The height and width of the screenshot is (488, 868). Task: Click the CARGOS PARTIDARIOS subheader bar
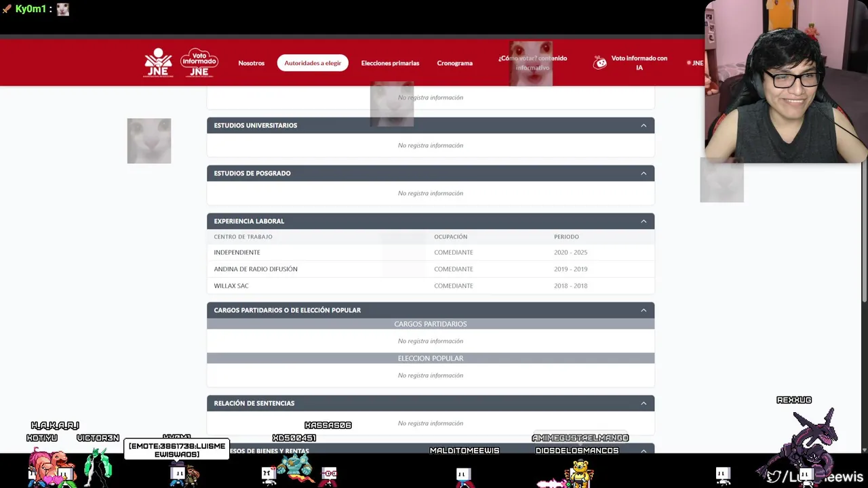pyautogui.click(x=431, y=324)
